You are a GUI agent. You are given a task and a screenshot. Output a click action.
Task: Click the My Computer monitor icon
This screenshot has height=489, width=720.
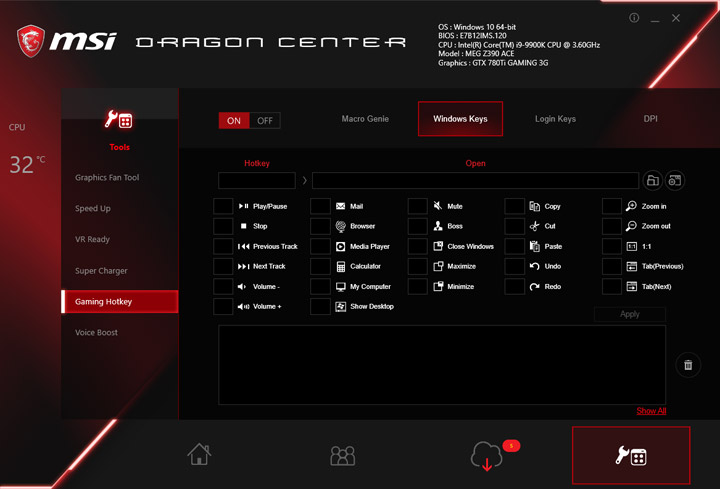[x=341, y=287]
